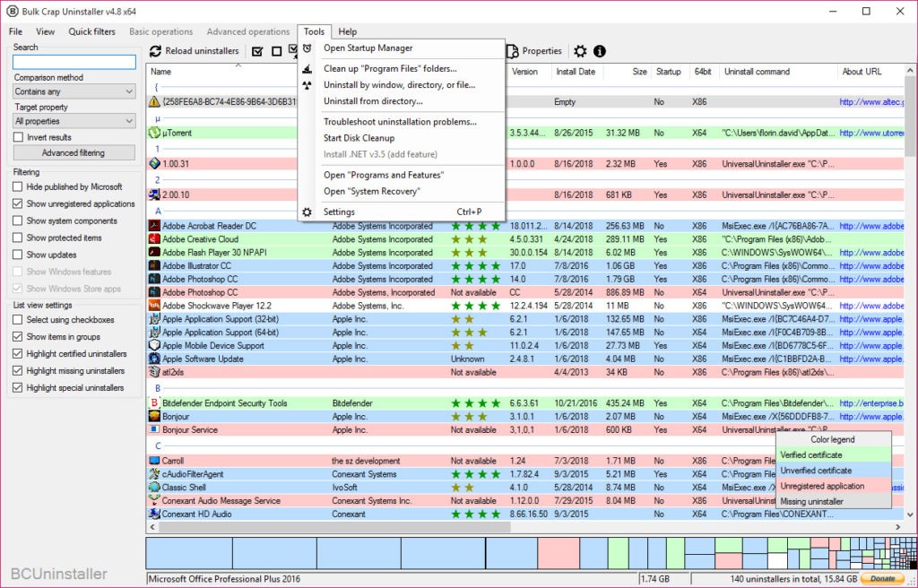Sort by Size column header
Viewport: 918px width, 588px height.
coord(639,72)
